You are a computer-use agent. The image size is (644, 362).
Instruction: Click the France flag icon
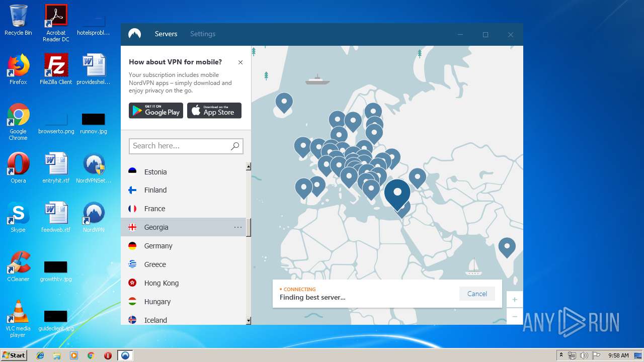point(132,209)
